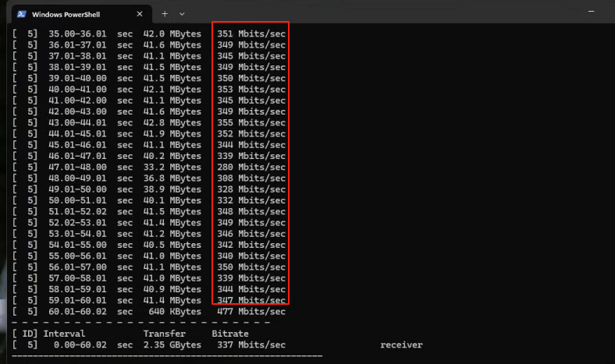Viewport: 615px width, 364px height.
Task: Click the 355 Mbits/sec bitrate value
Action: pos(251,122)
